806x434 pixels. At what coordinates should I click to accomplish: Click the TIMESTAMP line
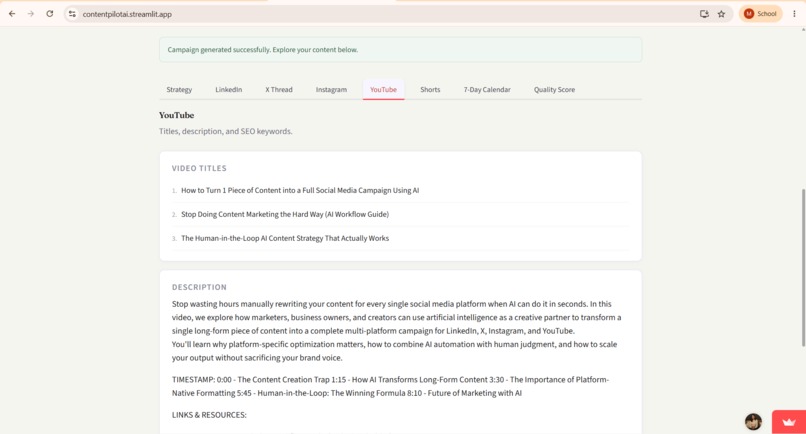point(390,386)
